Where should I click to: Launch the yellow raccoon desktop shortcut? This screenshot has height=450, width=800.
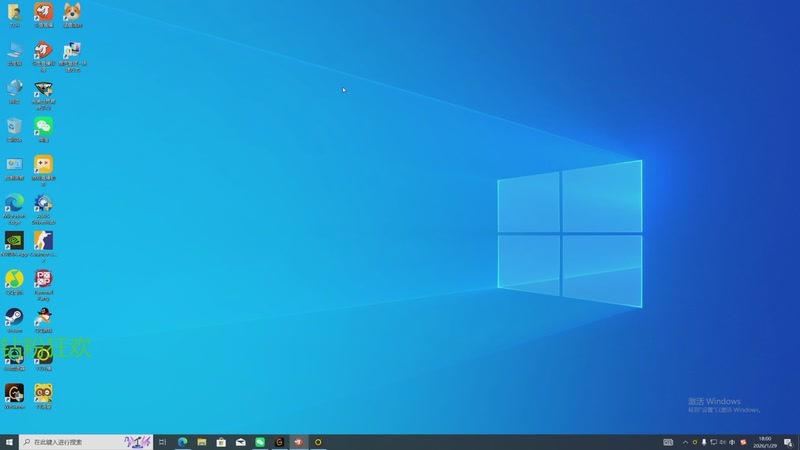point(43,396)
